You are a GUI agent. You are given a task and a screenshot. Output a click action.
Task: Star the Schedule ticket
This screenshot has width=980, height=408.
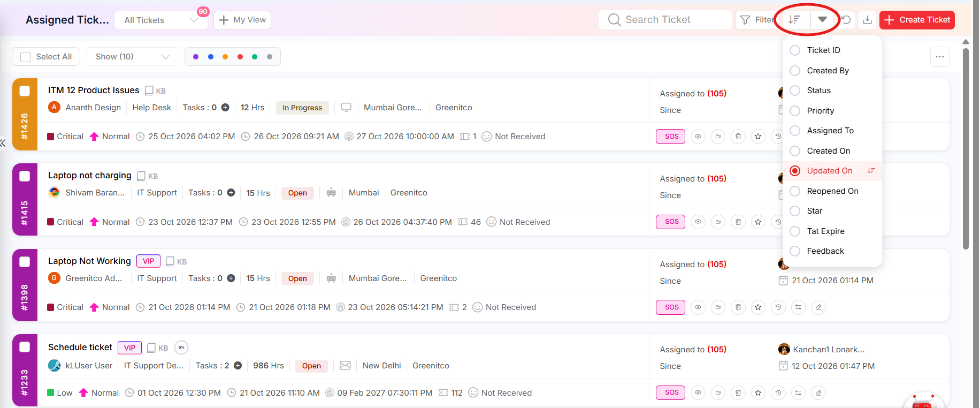click(x=758, y=393)
